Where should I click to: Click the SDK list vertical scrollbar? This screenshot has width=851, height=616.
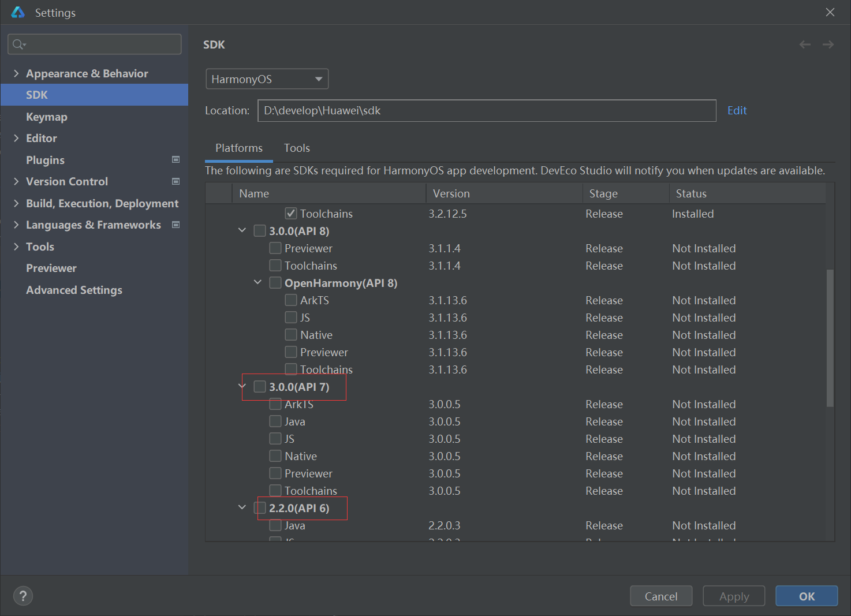pos(830,338)
